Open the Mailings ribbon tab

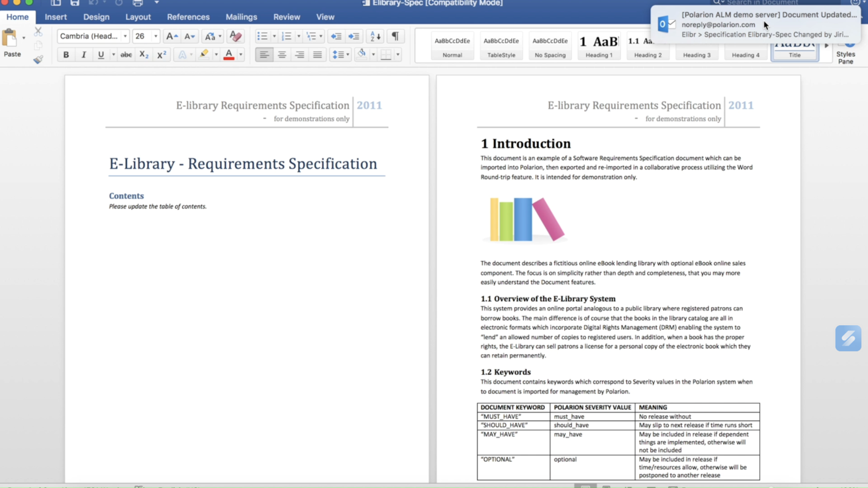241,17
